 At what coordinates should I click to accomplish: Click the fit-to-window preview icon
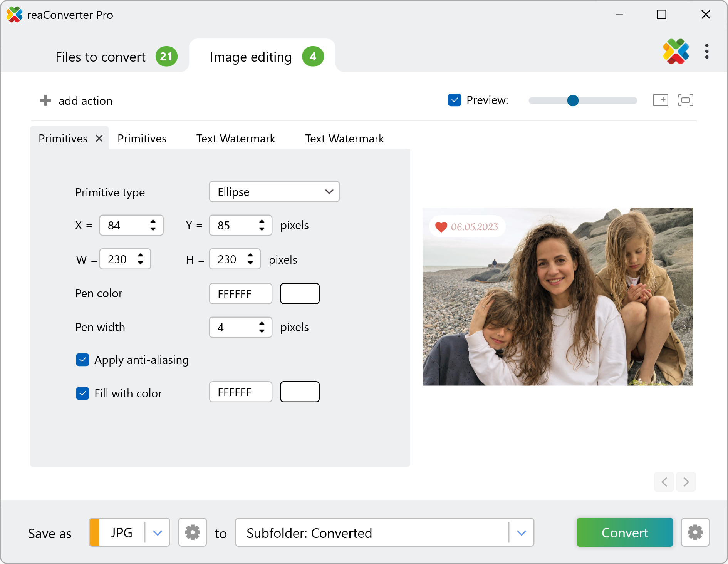click(x=685, y=100)
